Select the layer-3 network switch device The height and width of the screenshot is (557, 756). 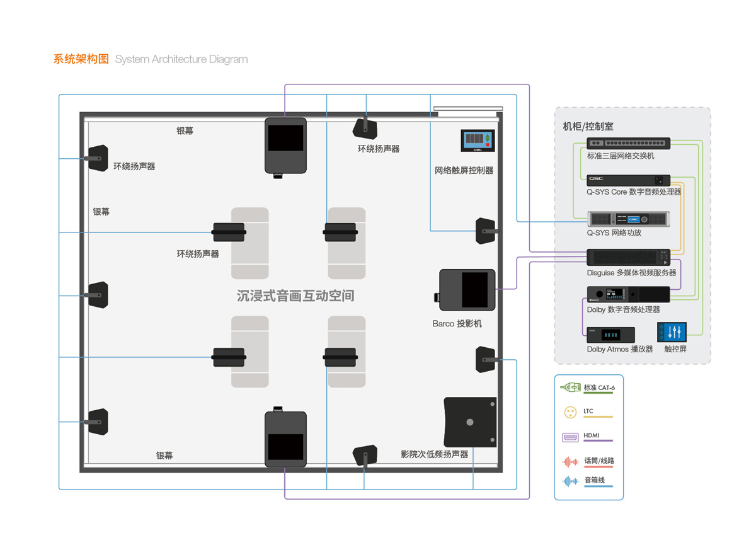(629, 144)
